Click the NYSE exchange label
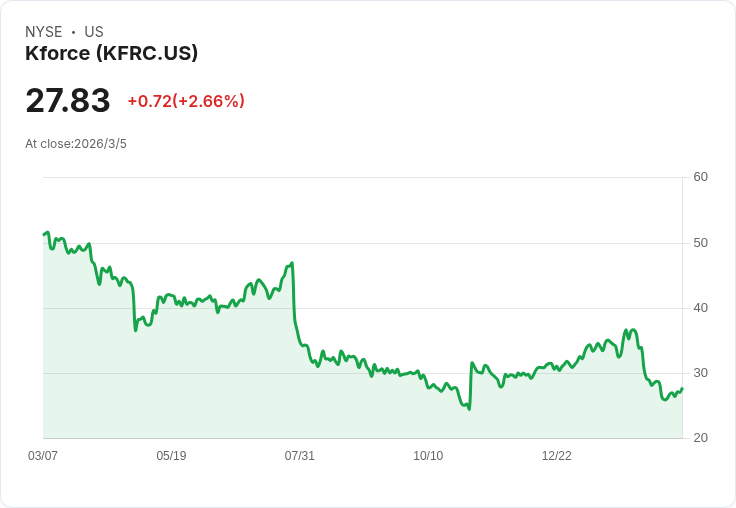This screenshot has width=736, height=508. click(43, 32)
